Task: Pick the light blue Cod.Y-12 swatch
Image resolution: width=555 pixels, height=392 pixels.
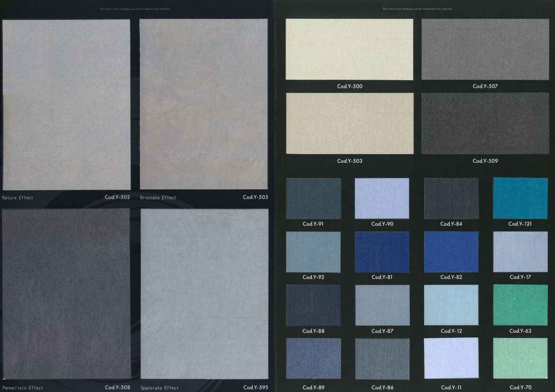Action: (451, 305)
